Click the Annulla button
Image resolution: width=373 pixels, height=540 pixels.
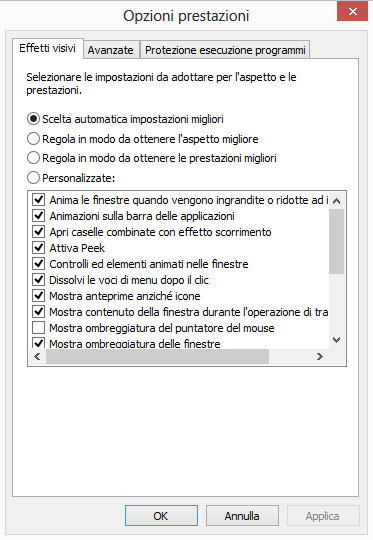tap(242, 516)
